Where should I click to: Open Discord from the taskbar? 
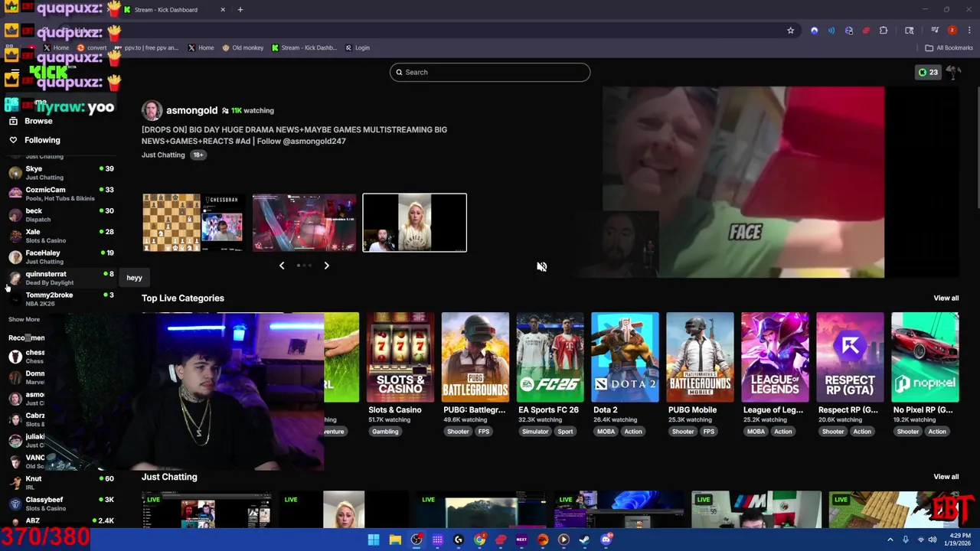coord(606,540)
